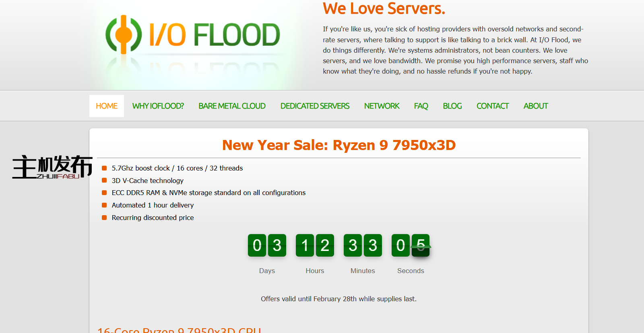Click the Seconds countdown flip digits
The height and width of the screenshot is (333, 644).
coord(411,245)
